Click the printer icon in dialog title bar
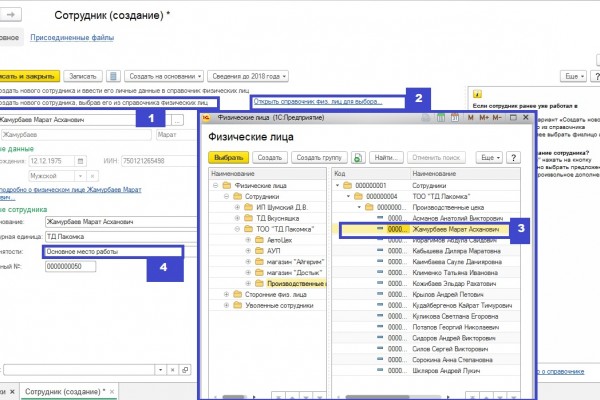 426,118
